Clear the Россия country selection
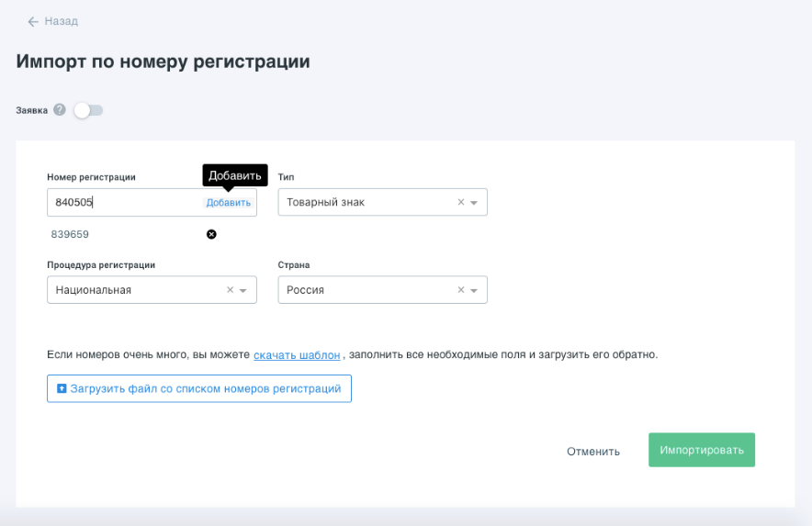This screenshot has height=526, width=812. tap(461, 290)
